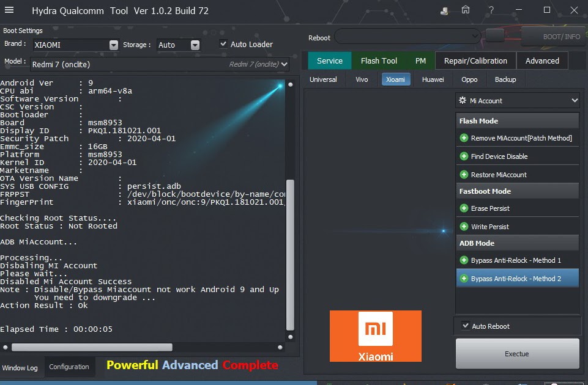Viewport: 588px width, 385px height.
Task: Click the 'Action Result : Ok' log line
Action: tap(44, 305)
